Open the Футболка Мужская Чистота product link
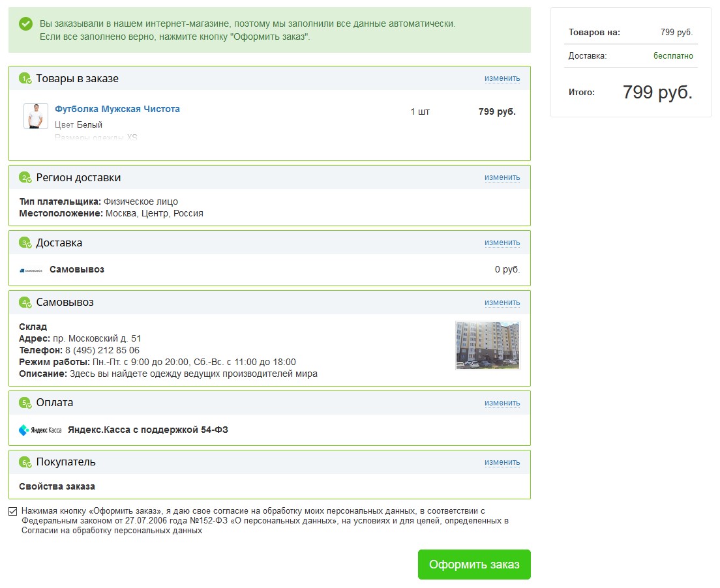 point(117,109)
